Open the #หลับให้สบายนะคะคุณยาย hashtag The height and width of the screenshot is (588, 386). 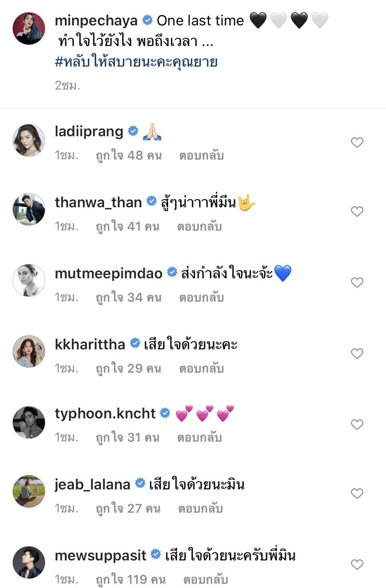(136, 61)
